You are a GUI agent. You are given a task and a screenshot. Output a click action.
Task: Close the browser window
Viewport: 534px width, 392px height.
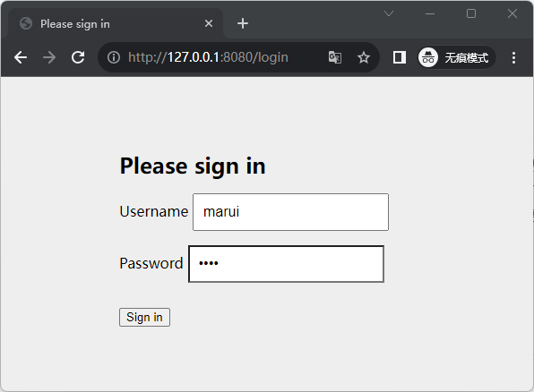pos(512,13)
